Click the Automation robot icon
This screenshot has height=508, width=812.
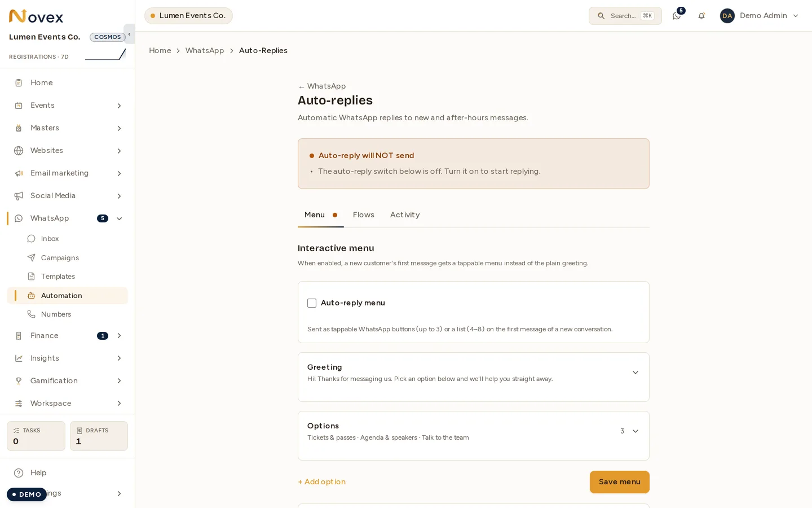pyautogui.click(x=32, y=296)
